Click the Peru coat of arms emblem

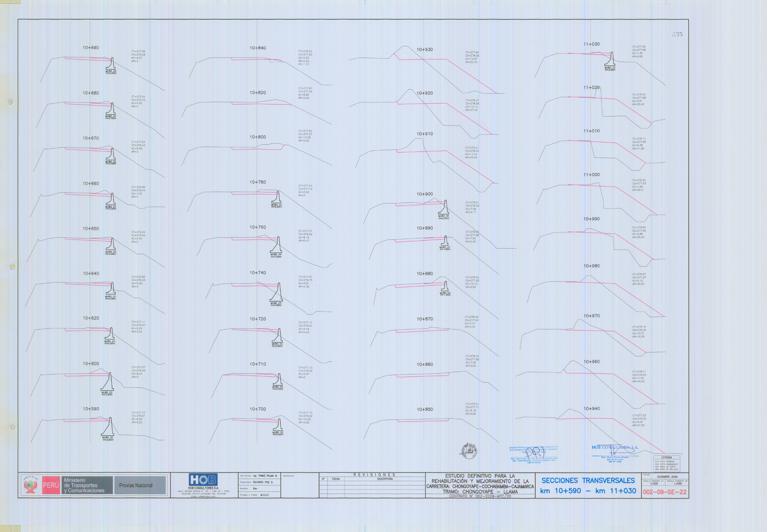31,485
